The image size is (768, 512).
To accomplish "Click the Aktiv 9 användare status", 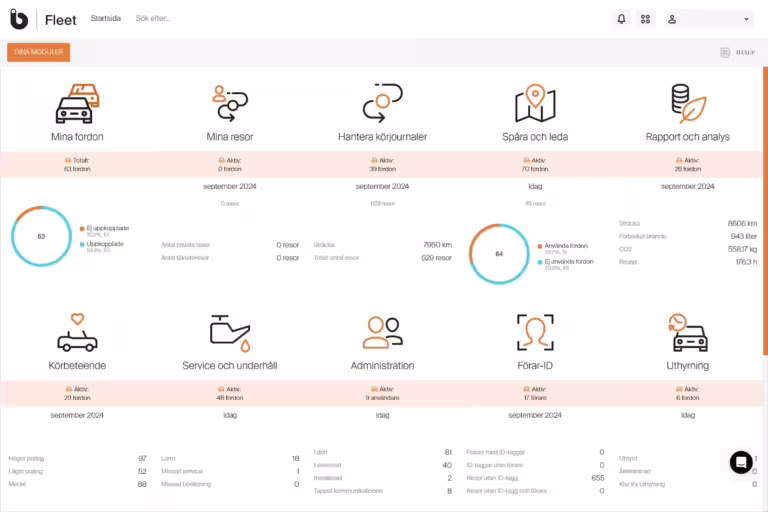I will pos(383,393).
